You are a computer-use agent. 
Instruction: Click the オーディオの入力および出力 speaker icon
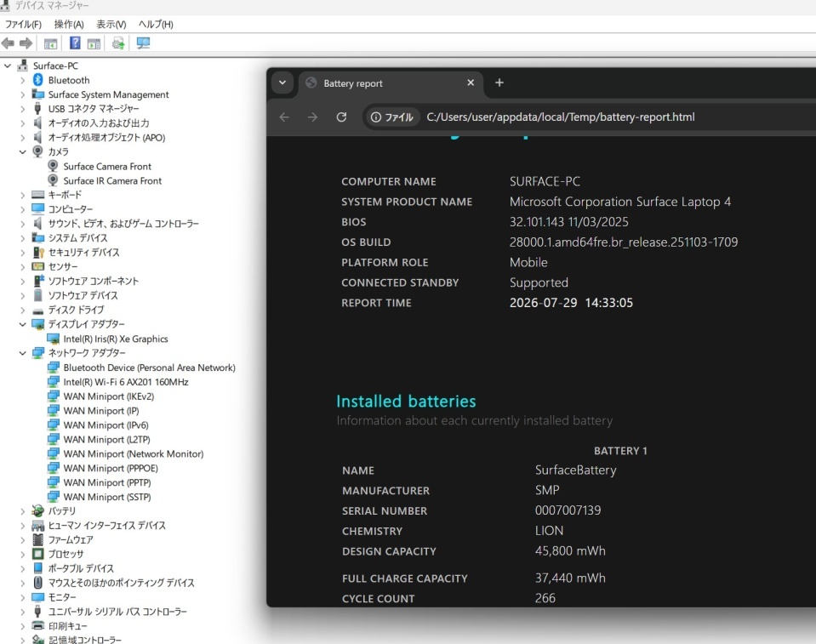[37, 123]
